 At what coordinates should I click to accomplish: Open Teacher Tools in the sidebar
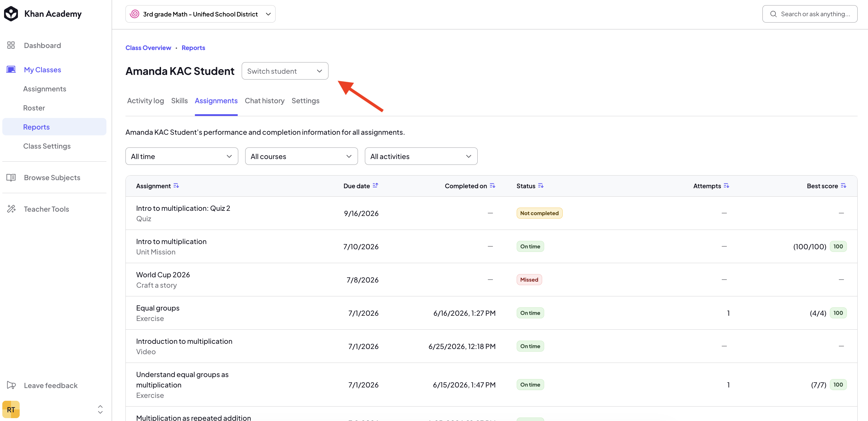[x=46, y=209]
